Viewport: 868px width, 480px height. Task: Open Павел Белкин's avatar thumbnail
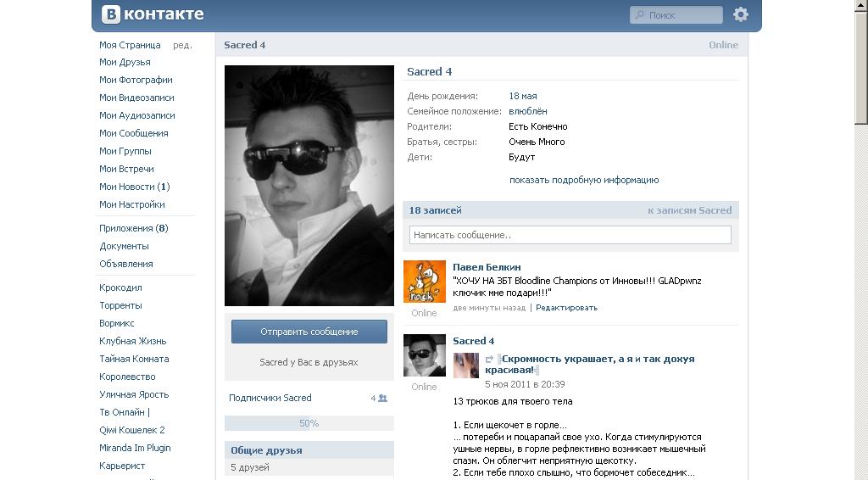pyautogui.click(x=424, y=282)
